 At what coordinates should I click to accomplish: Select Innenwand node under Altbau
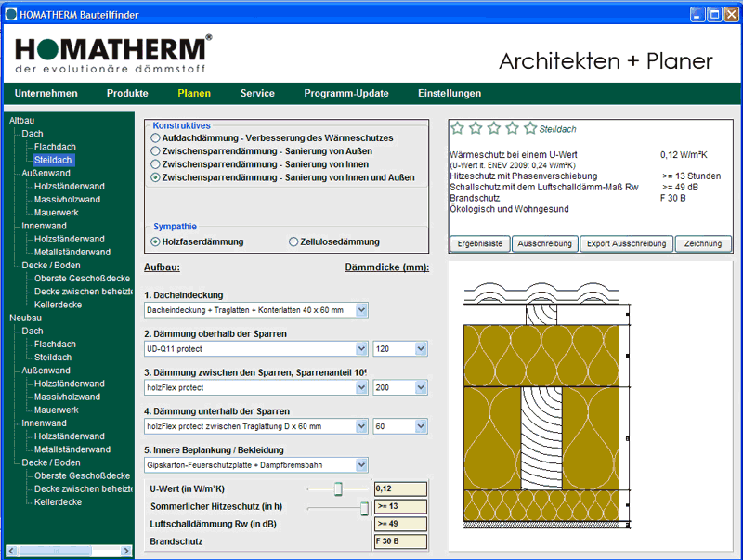44,226
